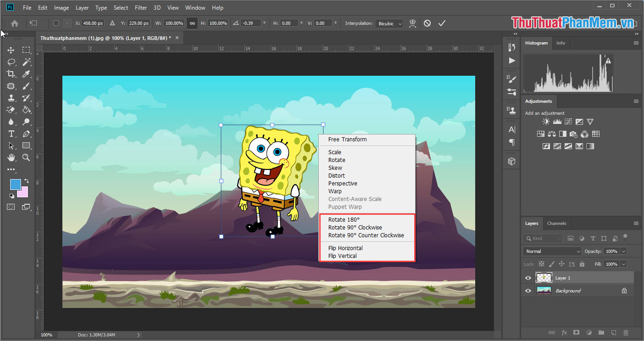Open the Layers panel menu
The image size is (644, 341).
coord(636,223)
